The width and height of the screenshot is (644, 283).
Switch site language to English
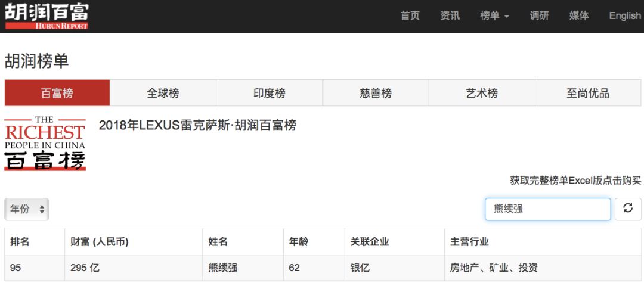coord(625,16)
